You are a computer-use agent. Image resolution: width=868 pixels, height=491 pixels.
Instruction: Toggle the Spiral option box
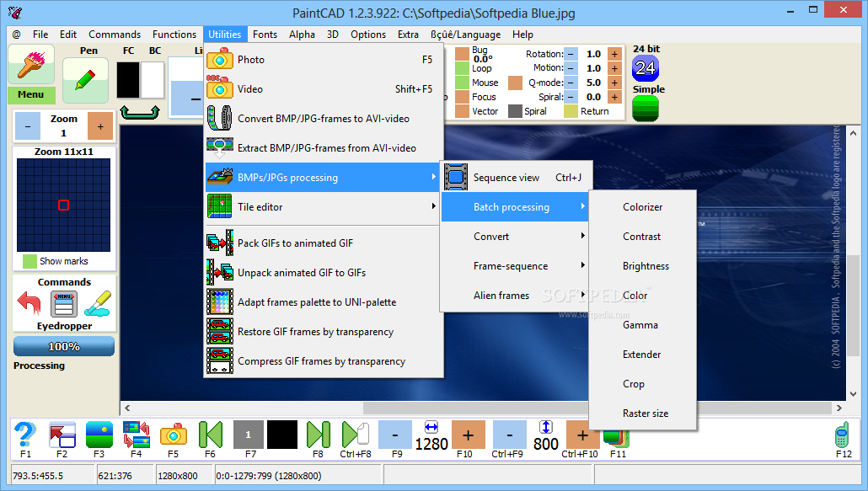pos(516,111)
